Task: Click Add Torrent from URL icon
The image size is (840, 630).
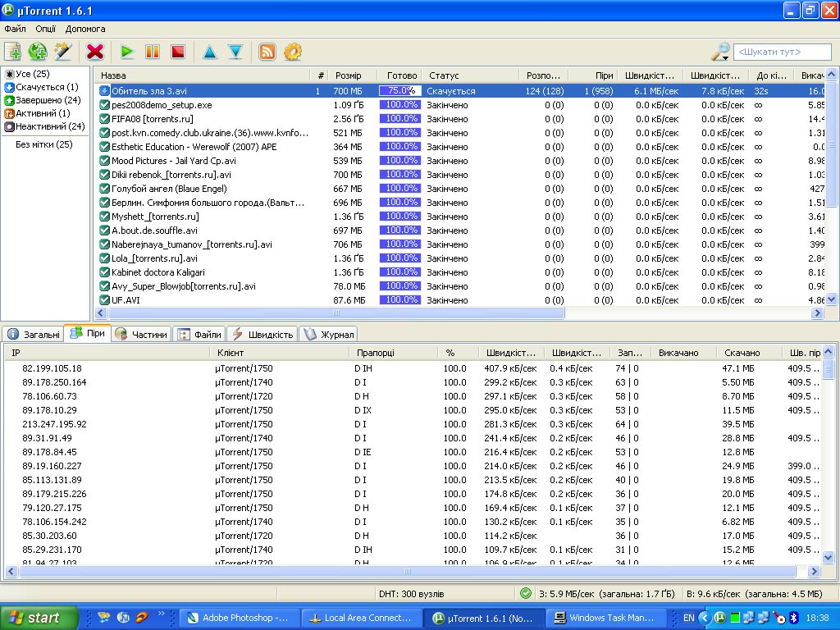Action: coord(38,52)
